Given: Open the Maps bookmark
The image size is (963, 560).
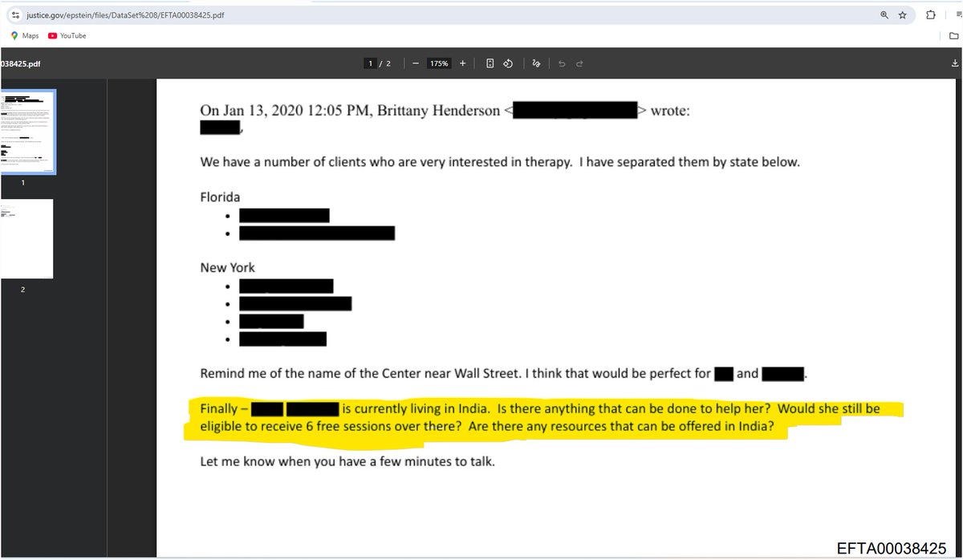Looking at the screenshot, I should click(x=24, y=35).
